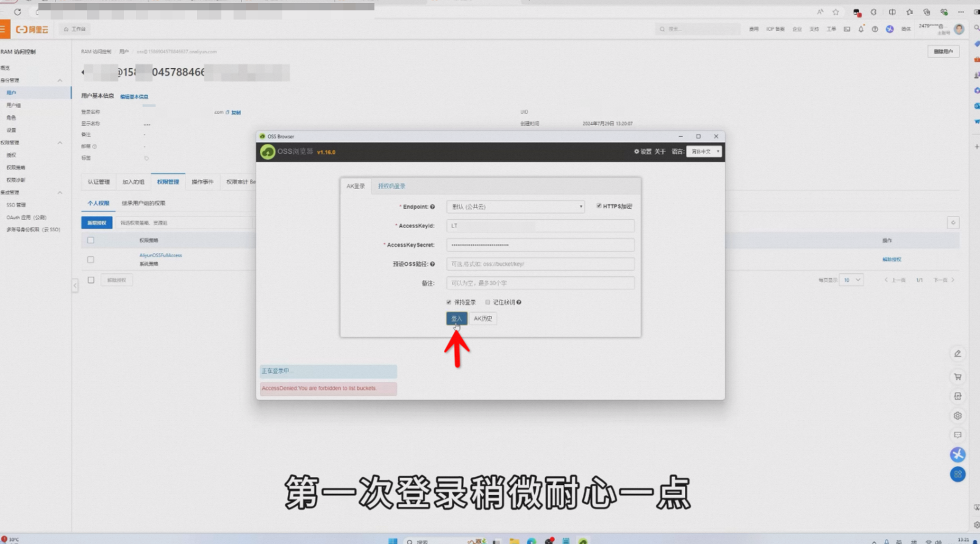Click help icon next to 预设OSS路径 label
The width and height of the screenshot is (980, 544).
point(432,264)
